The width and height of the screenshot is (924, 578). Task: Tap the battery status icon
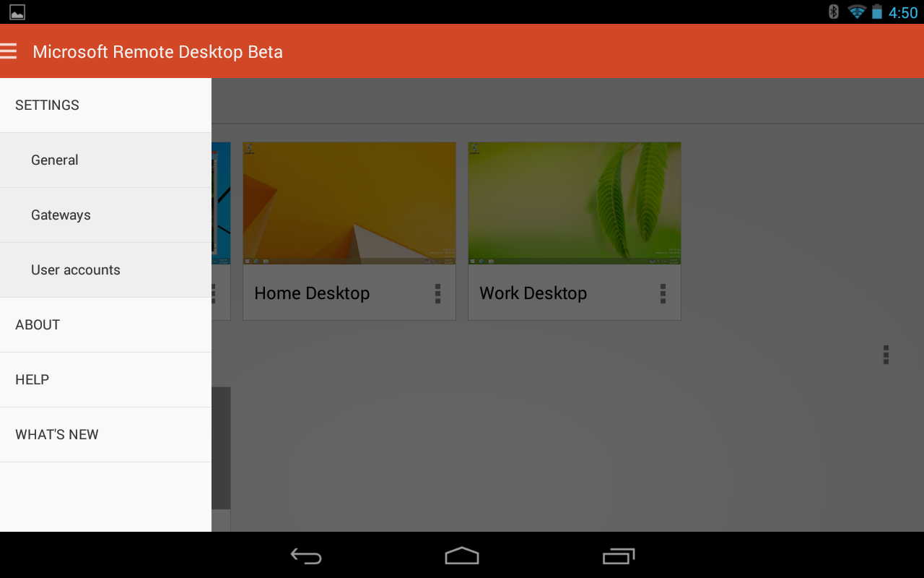coord(877,12)
